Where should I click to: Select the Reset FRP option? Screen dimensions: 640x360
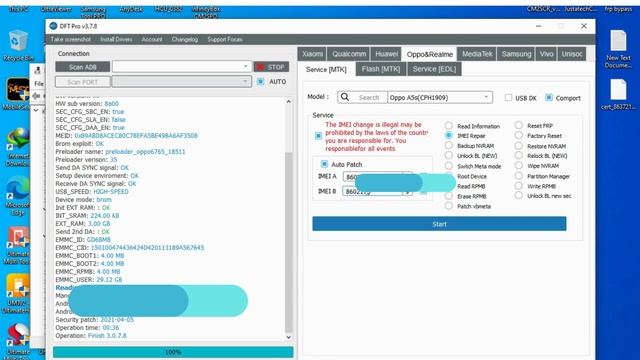[x=518, y=125]
